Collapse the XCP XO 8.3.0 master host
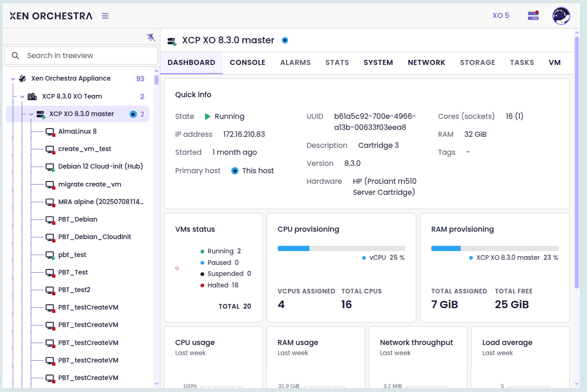Screen dimensions: 587x392 click(x=31, y=114)
